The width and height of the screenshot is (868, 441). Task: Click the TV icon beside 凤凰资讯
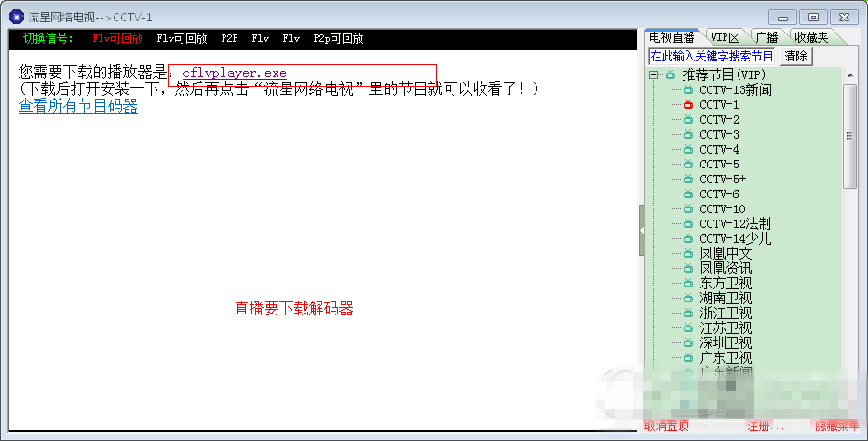(x=688, y=268)
